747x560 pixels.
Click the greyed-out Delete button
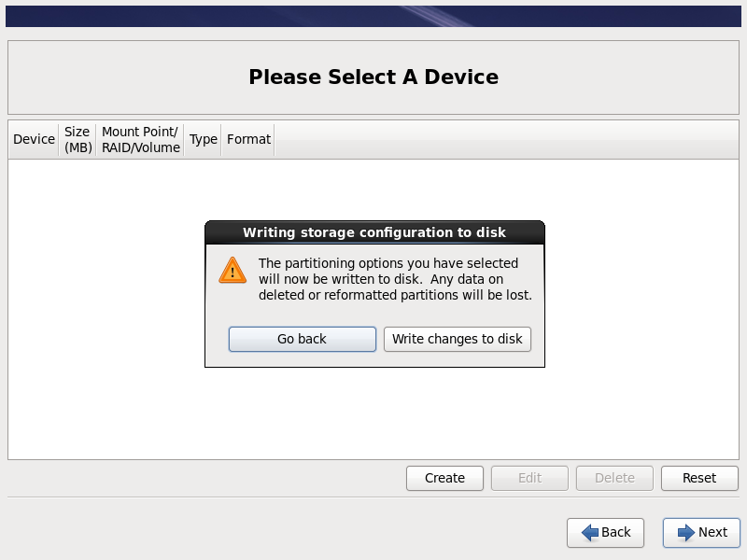tap(614, 478)
